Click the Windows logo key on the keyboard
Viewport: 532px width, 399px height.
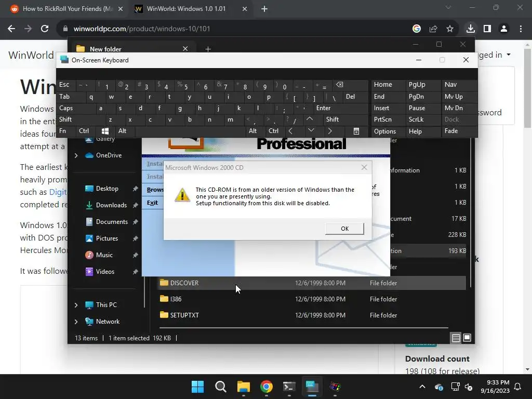(105, 131)
